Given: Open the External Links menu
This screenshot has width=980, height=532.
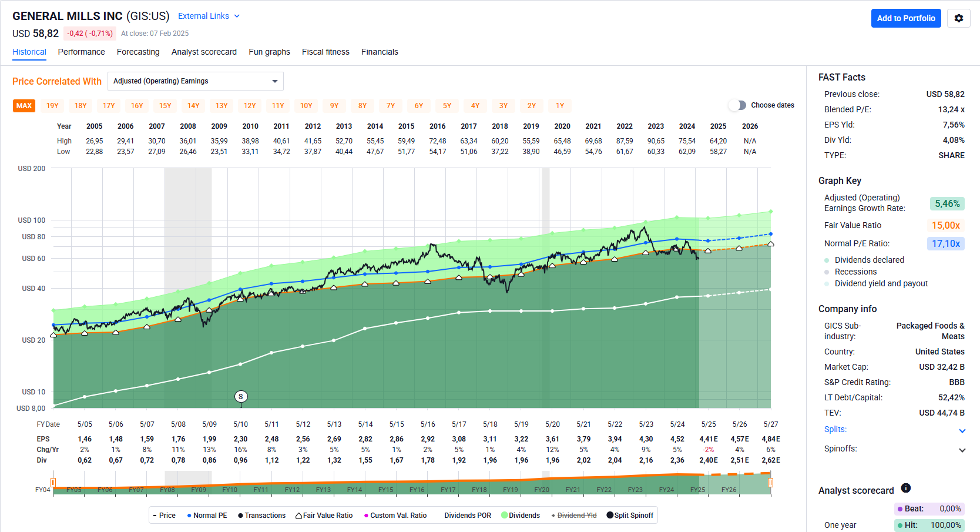Looking at the screenshot, I should (209, 16).
